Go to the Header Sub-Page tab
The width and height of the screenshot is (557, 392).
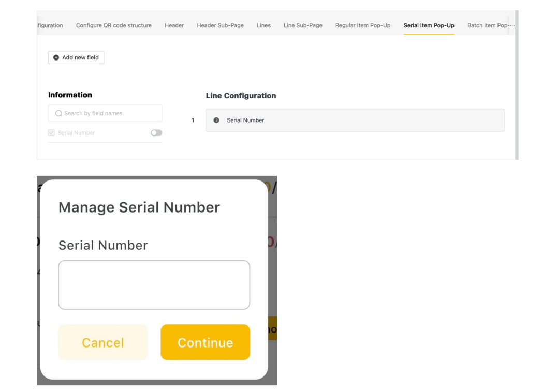coord(220,25)
